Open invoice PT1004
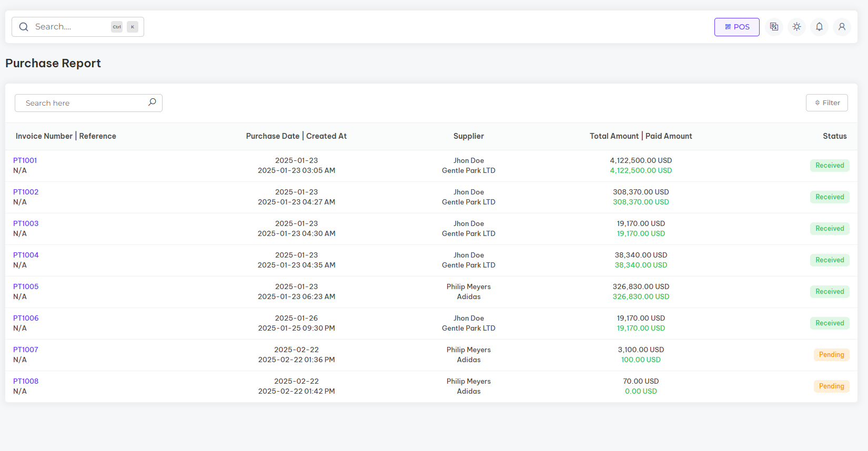The width and height of the screenshot is (868, 451). tap(26, 255)
